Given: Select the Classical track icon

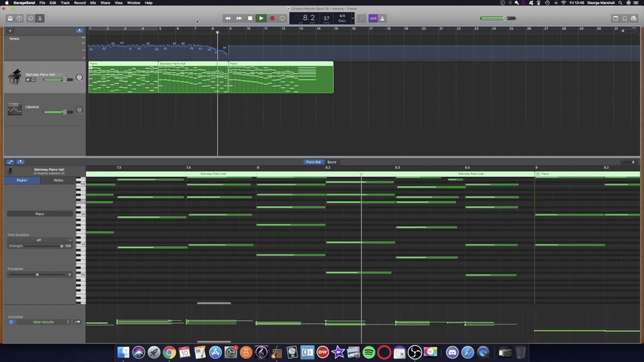Looking at the screenshot, I should (14, 109).
